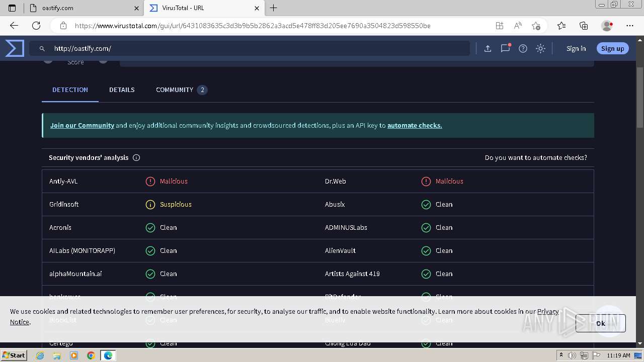Click the Clean checkmark icon for Abusix
This screenshot has height=362, width=644.
coord(426,205)
